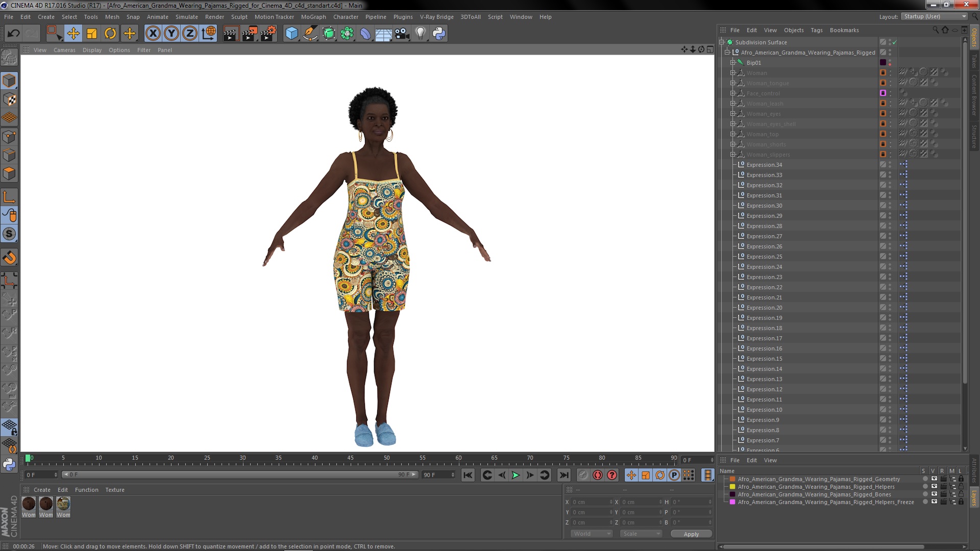This screenshot has height=551, width=980.
Task: Click the Geometry layer orange color swatch
Action: [732, 479]
